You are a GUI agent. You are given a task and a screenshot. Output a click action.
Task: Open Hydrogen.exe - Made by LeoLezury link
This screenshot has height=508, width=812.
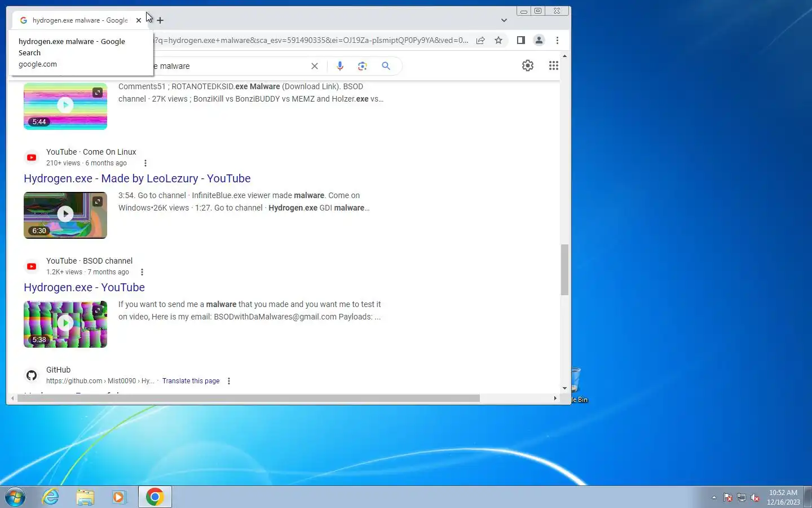[137, 178]
